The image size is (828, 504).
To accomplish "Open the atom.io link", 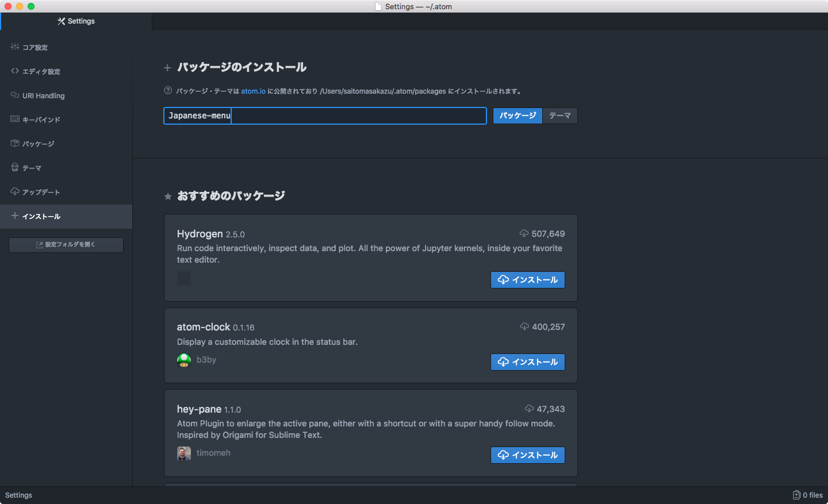I will click(x=253, y=91).
